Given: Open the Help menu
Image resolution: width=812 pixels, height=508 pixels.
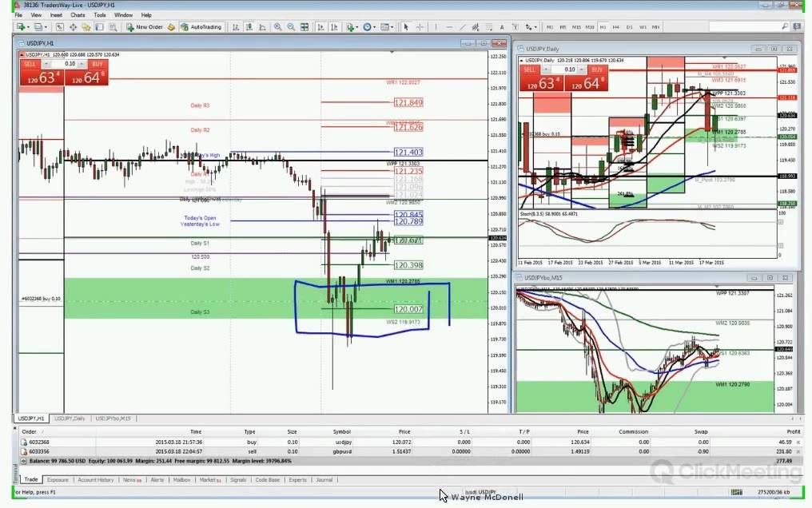Looking at the screenshot, I should tap(146, 15).
